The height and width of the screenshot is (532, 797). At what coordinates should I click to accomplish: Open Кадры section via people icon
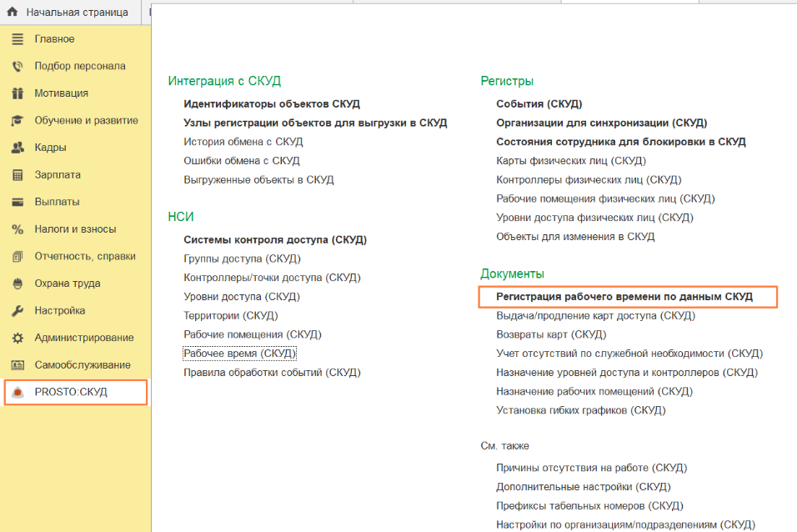coord(17,148)
